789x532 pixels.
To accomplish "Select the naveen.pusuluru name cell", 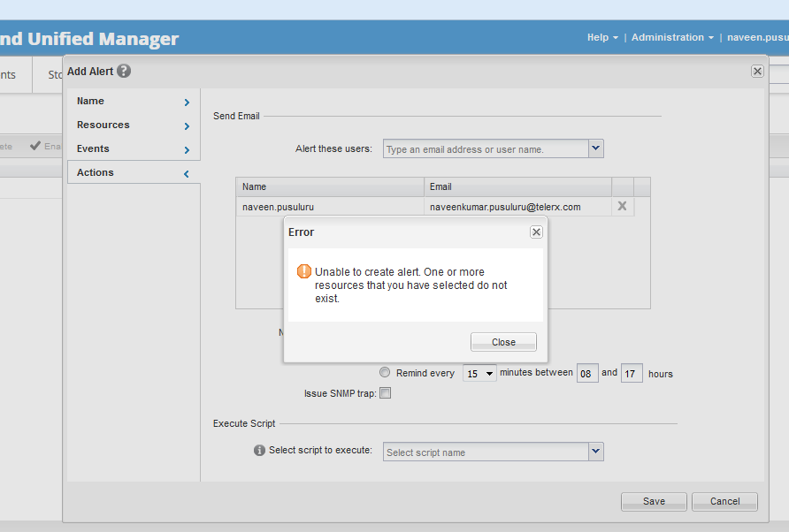I will 330,207.
